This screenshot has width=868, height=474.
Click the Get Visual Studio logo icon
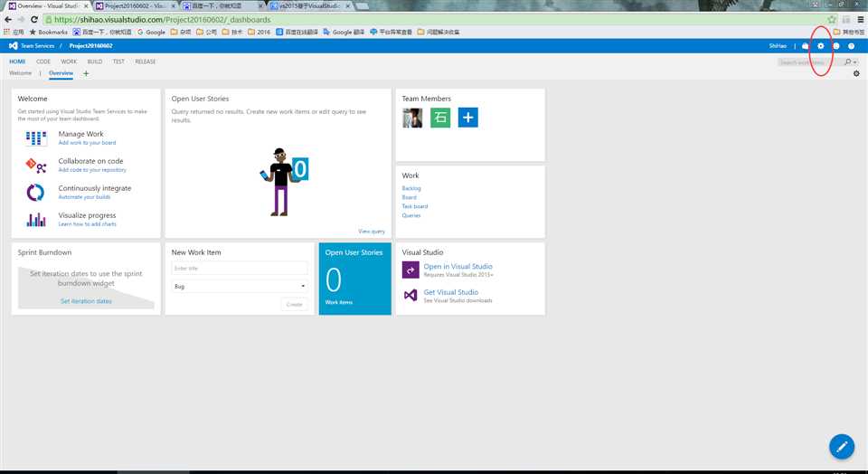pos(410,295)
